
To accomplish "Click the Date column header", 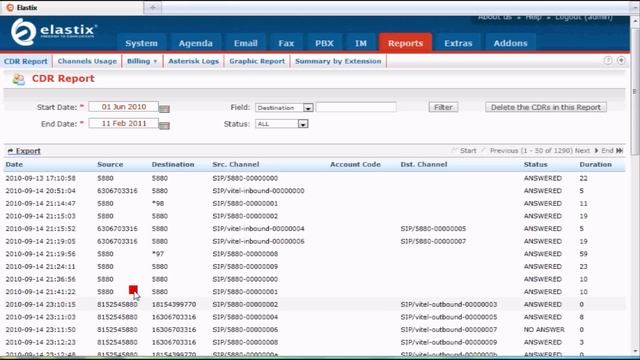I will 14,164.
